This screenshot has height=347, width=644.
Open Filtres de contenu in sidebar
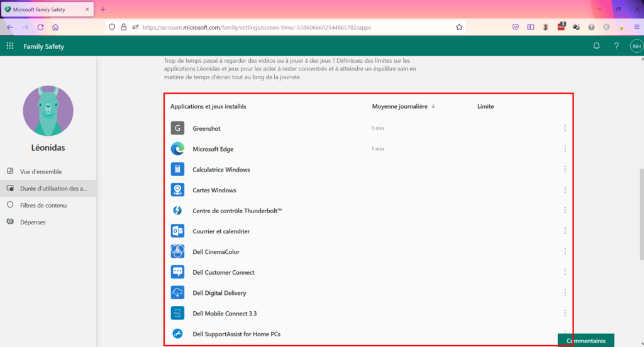click(x=48, y=205)
